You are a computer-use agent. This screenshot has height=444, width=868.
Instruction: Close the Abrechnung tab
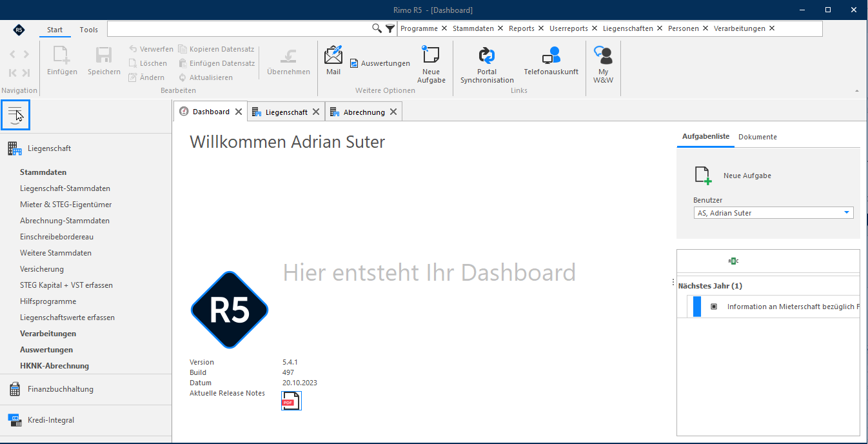coord(393,112)
